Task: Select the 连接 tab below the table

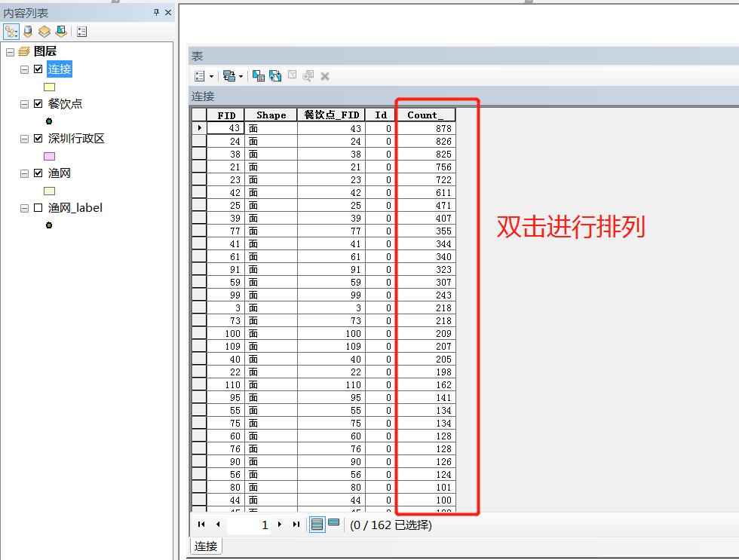Action: [205, 546]
